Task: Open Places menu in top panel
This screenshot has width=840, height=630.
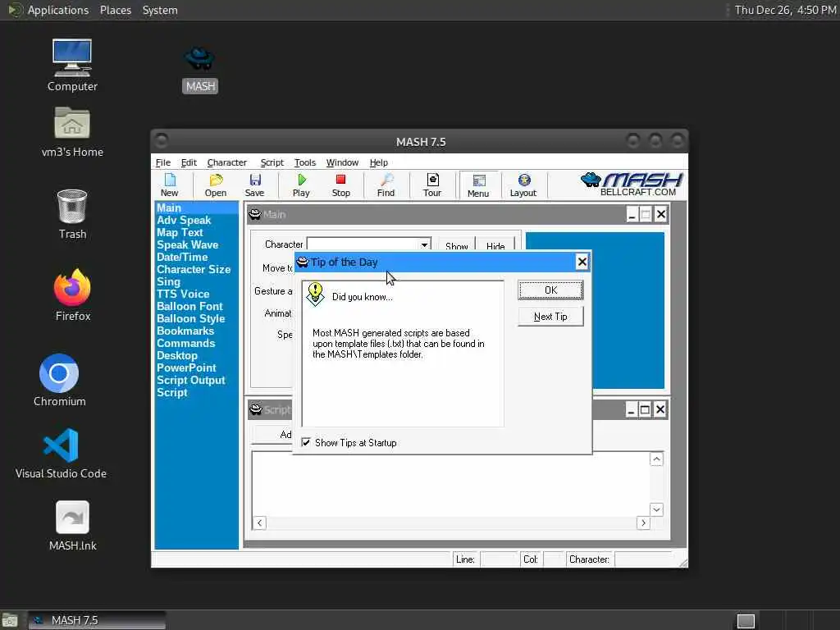Action: 116,10
